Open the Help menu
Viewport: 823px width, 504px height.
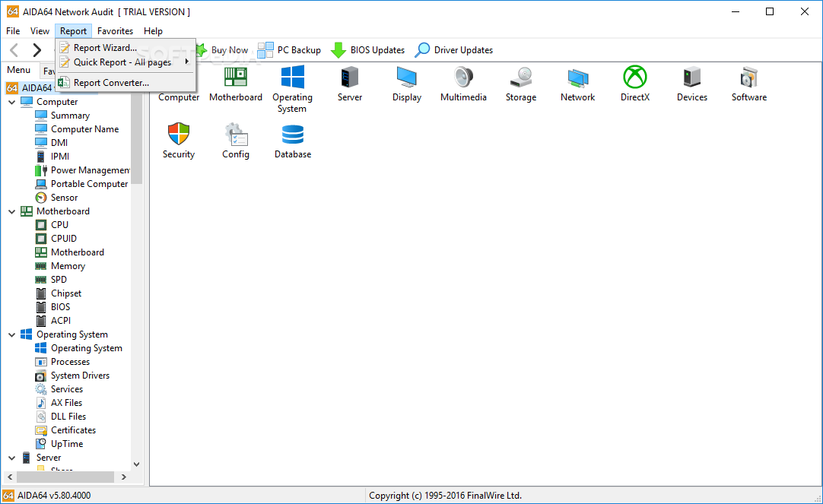pyautogui.click(x=153, y=31)
